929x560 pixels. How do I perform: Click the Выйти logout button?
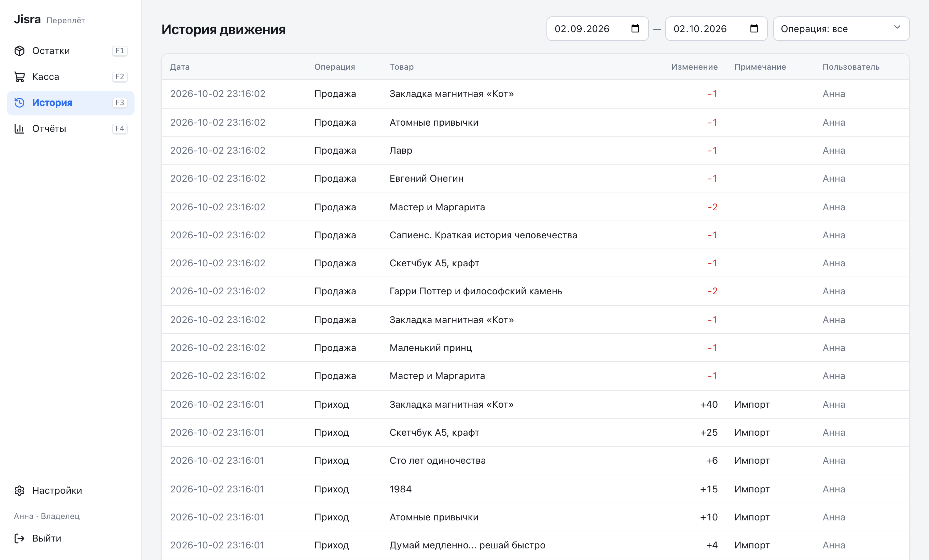coord(70,538)
